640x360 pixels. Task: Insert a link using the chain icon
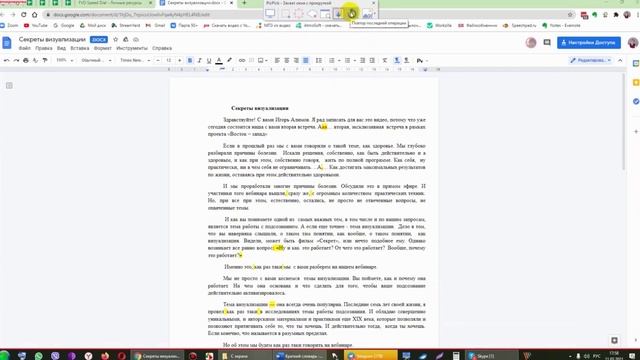(x=242, y=60)
